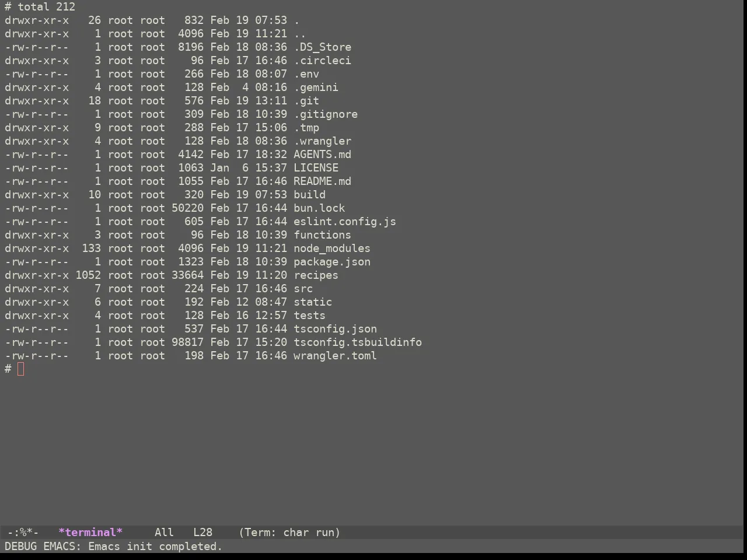This screenshot has width=747, height=560.
Task: Click the echo area debug message
Action: (x=114, y=547)
